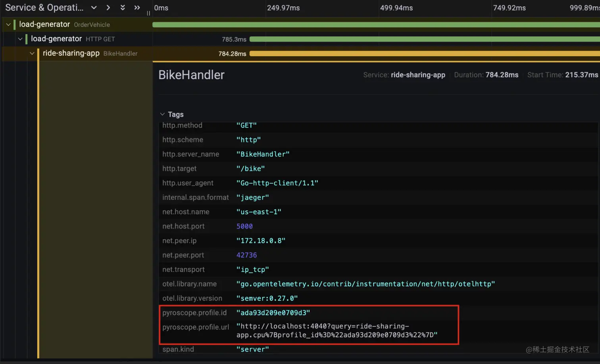Click the net.transport tag key
This screenshot has height=364, width=600.
(183, 270)
